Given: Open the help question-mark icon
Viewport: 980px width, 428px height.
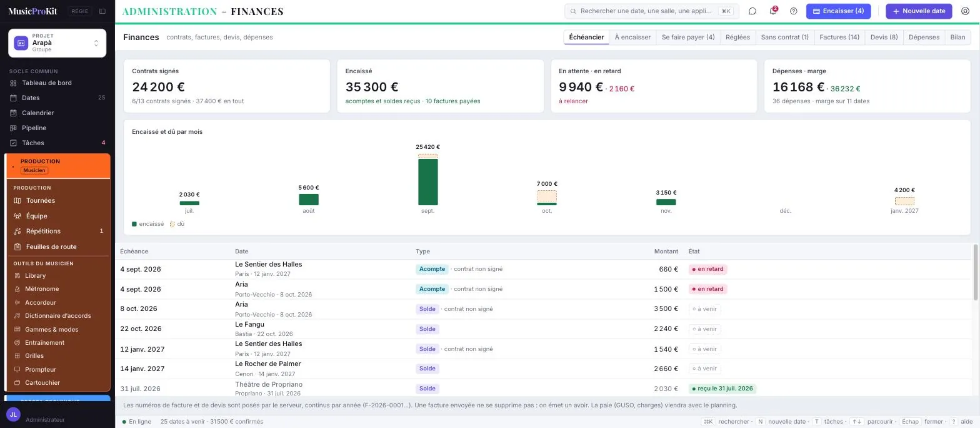Looking at the screenshot, I should [794, 11].
